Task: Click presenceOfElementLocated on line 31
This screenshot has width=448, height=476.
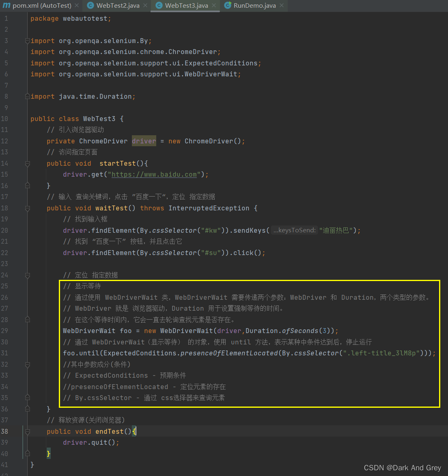Action: tap(229, 353)
